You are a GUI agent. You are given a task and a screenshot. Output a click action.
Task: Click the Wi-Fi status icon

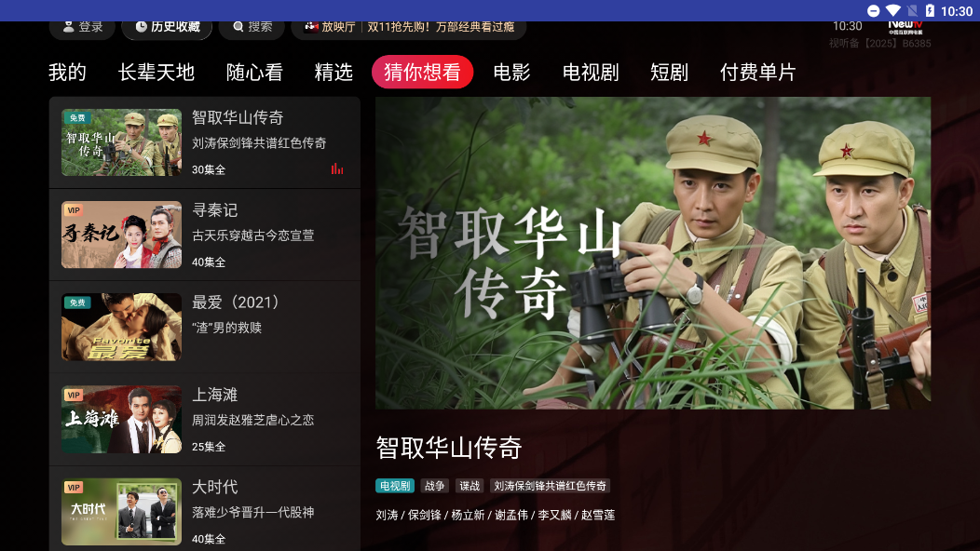point(892,10)
